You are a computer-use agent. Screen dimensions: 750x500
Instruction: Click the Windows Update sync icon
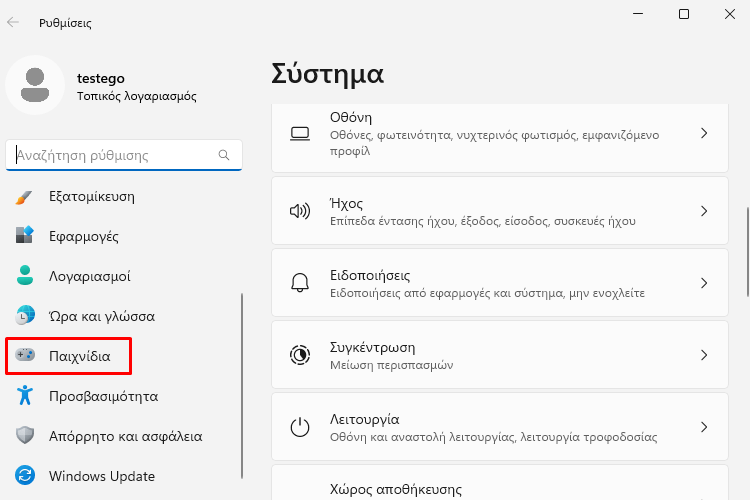pyautogui.click(x=25, y=475)
